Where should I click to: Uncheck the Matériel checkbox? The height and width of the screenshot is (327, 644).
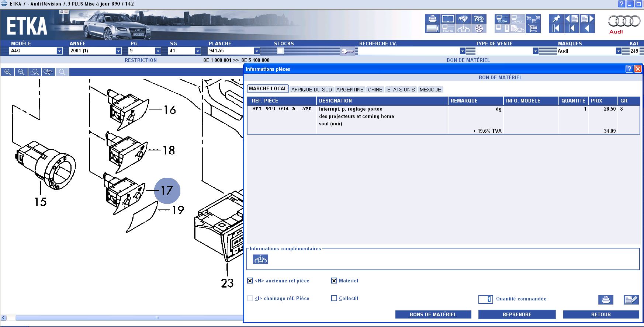334,281
